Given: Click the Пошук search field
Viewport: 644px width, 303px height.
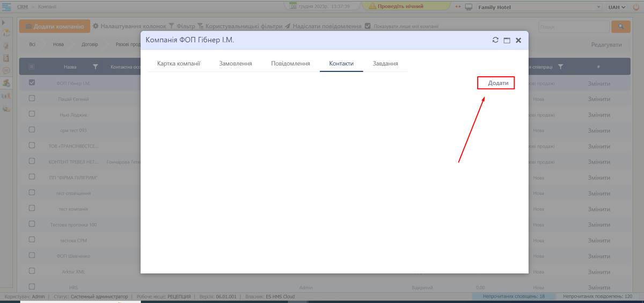Looking at the screenshot, I should pyautogui.click(x=573, y=26).
